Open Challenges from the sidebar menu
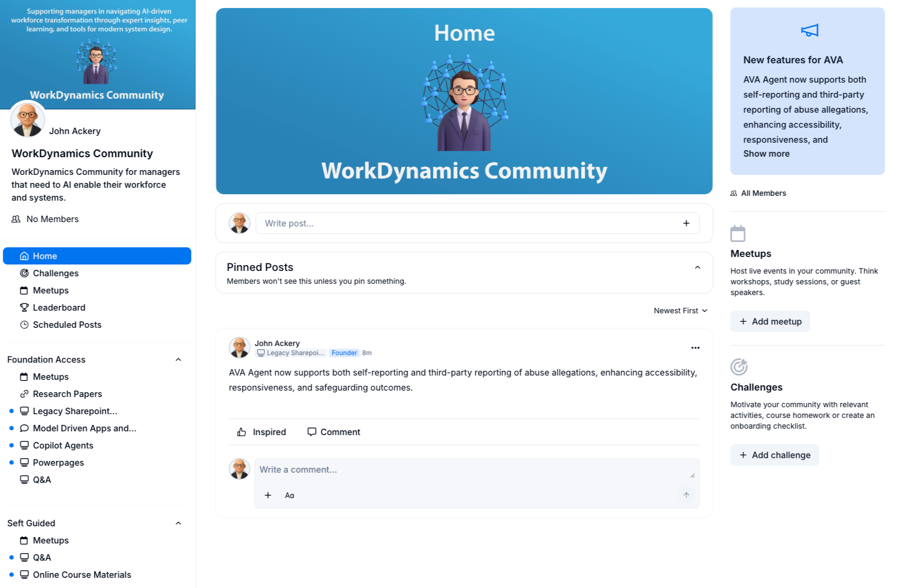Screen dimensions: 905x588 97,273
